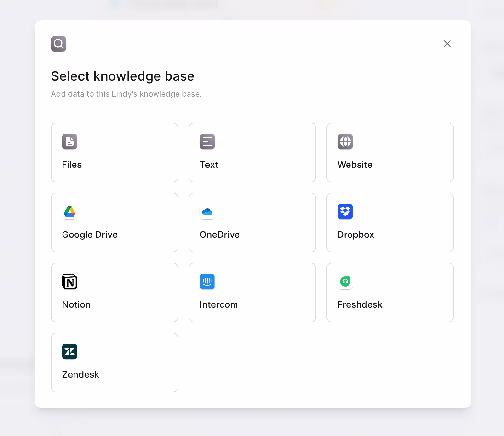This screenshot has height=436, width=504.
Task: Click the search magnifier icon in dialog header
Action: 59,44
